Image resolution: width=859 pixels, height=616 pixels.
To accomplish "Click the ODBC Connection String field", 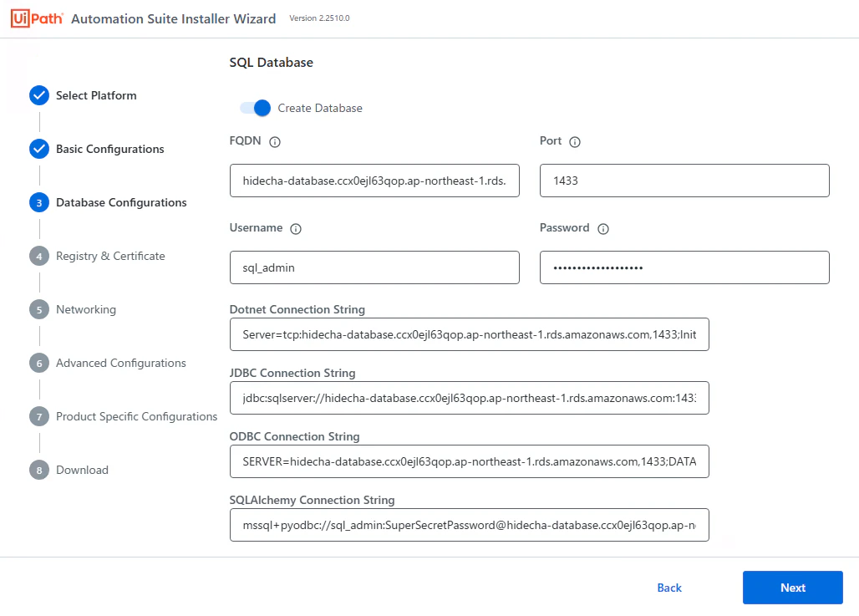I will [470, 461].
